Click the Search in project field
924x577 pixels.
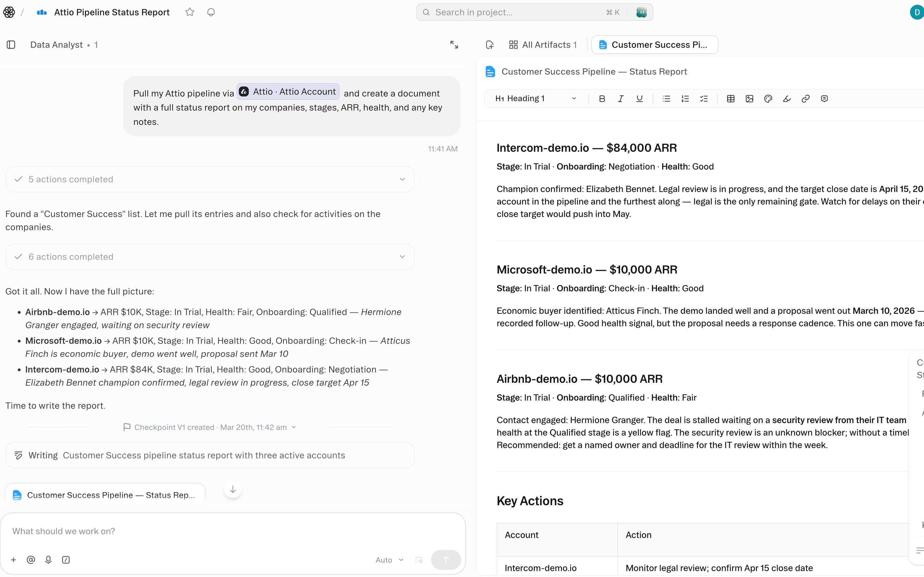pos(519,12)
